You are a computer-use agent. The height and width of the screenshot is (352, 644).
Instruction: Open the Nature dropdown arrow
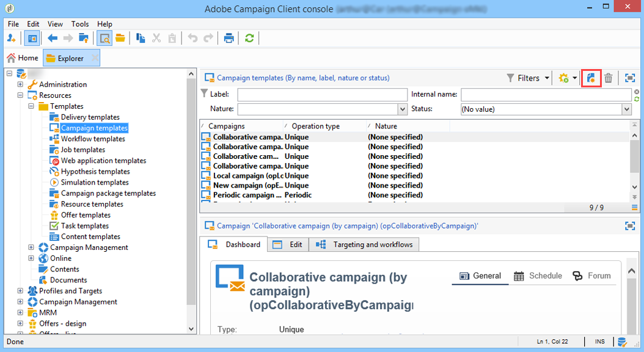403,109
